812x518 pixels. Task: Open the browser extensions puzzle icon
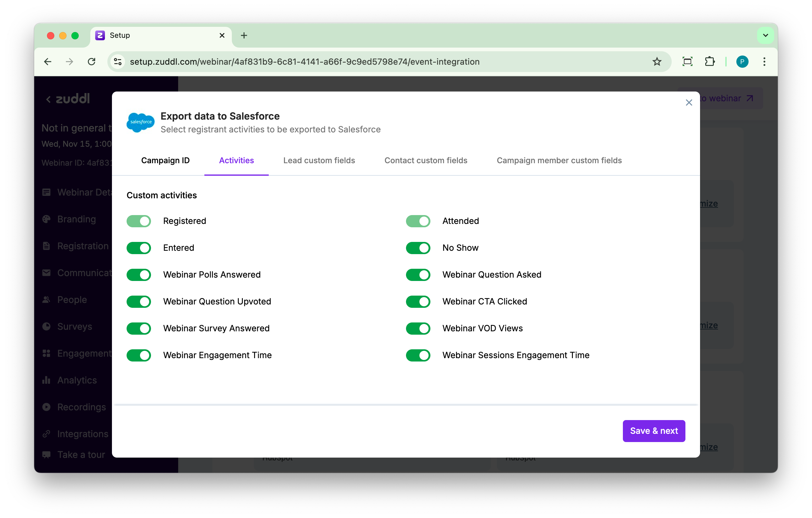pyautogui.click(x=710, y=62)
